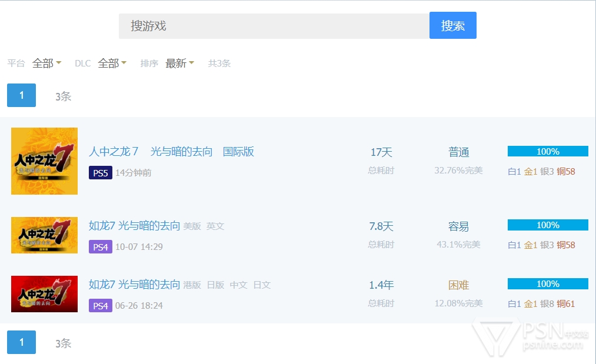596x364 pixels.
Task: Select page 1 in the top pagination
Action: [x=21, y=95]
